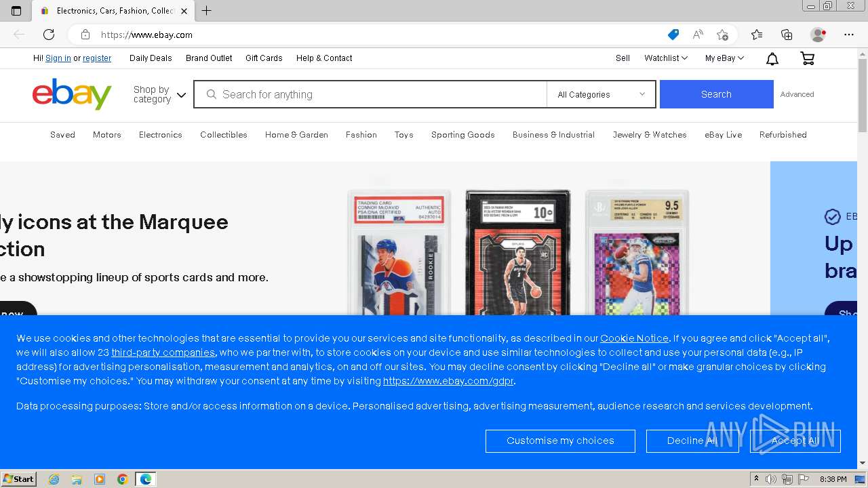Click the browser back arrow
Image resolution: width=868 pixels, height=488 pixels.
19,35
